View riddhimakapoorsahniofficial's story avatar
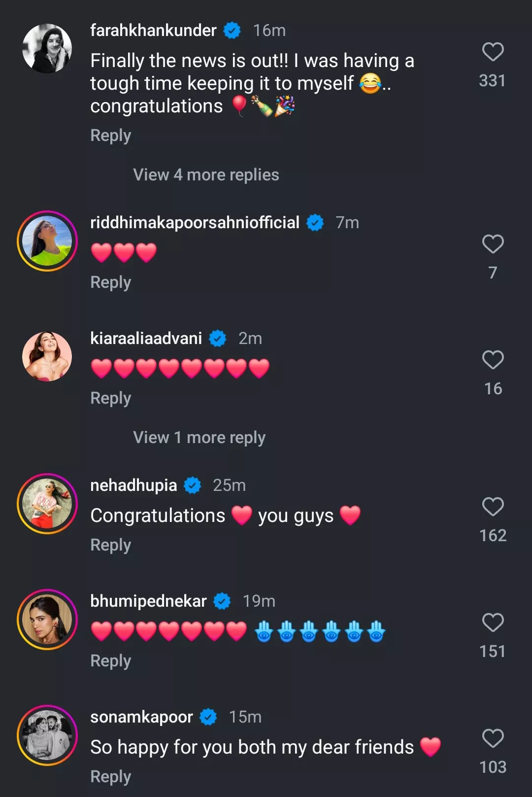This screenshot has height=797, width=532. pos(47,241)
